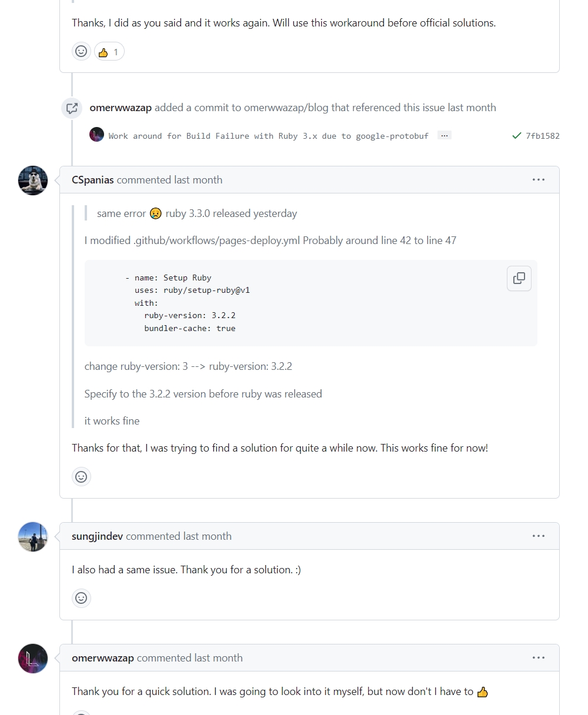The height and width of the screenshot is (715, 588).
Task: Click small commit author avatar icon
Action: coord(96,135)
